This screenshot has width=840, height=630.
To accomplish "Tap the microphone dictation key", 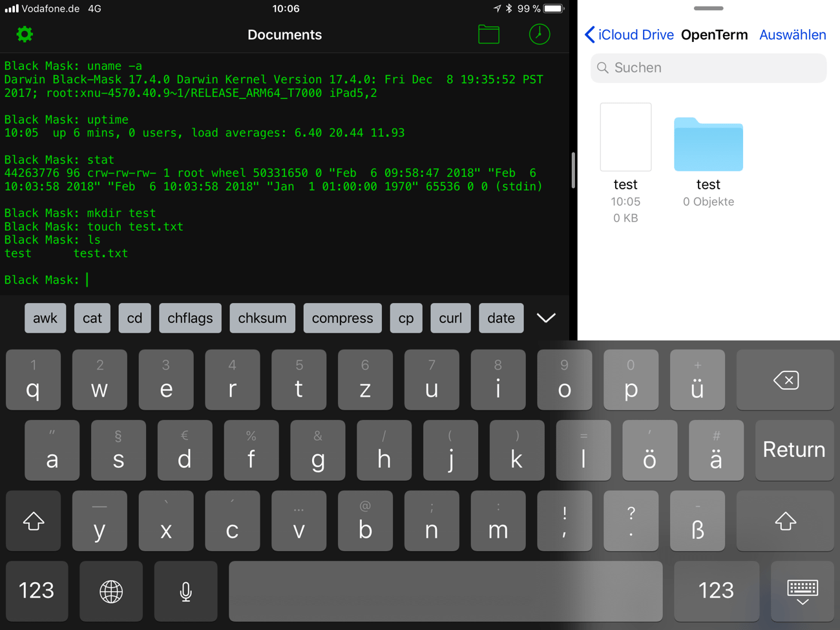I will (185, 591).
